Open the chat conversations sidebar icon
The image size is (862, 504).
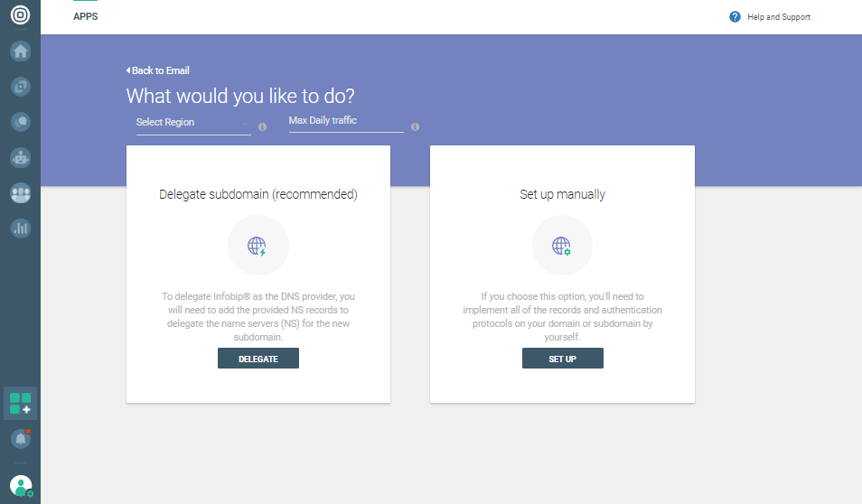coord(20,121)
